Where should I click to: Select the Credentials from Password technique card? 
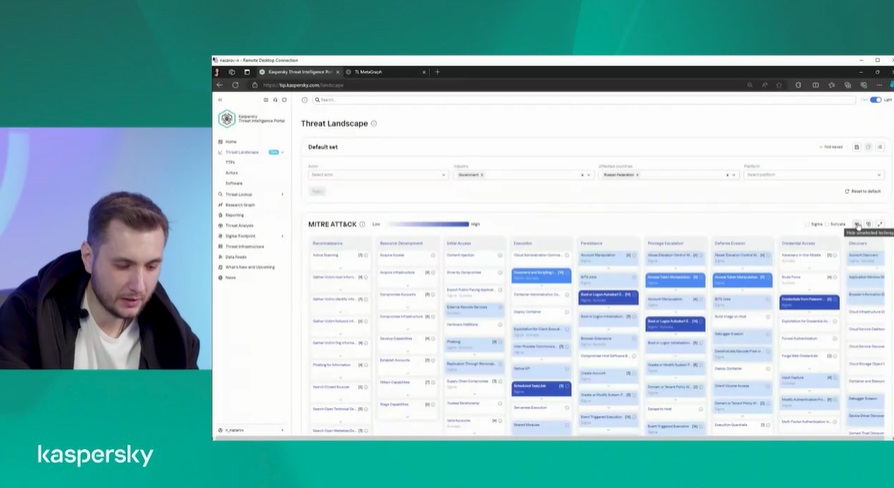(809, 302)
